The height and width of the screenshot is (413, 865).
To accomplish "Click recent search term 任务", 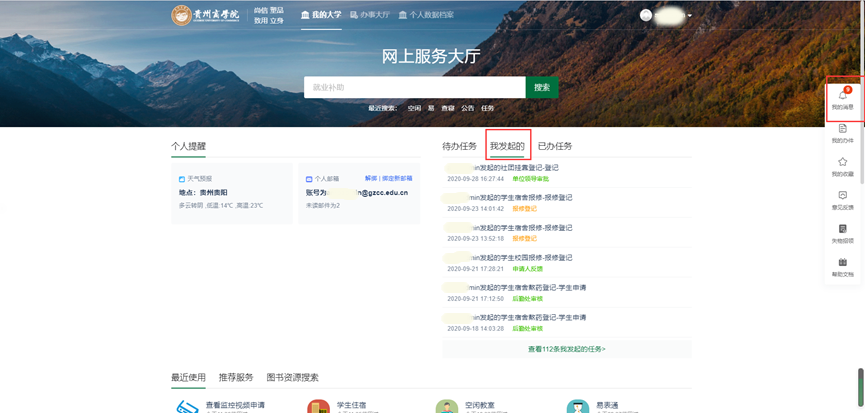I will [x=488, y=108].
